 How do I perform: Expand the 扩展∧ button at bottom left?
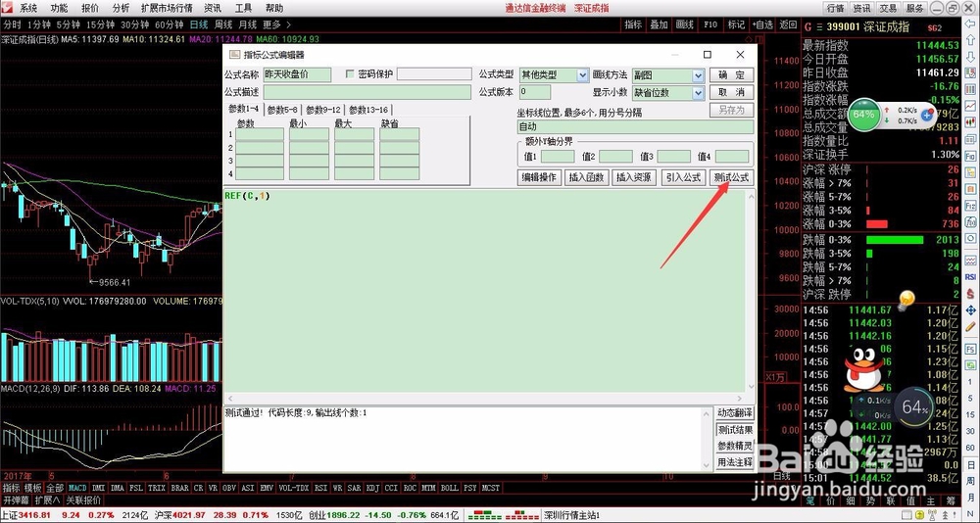coord(47,500)
